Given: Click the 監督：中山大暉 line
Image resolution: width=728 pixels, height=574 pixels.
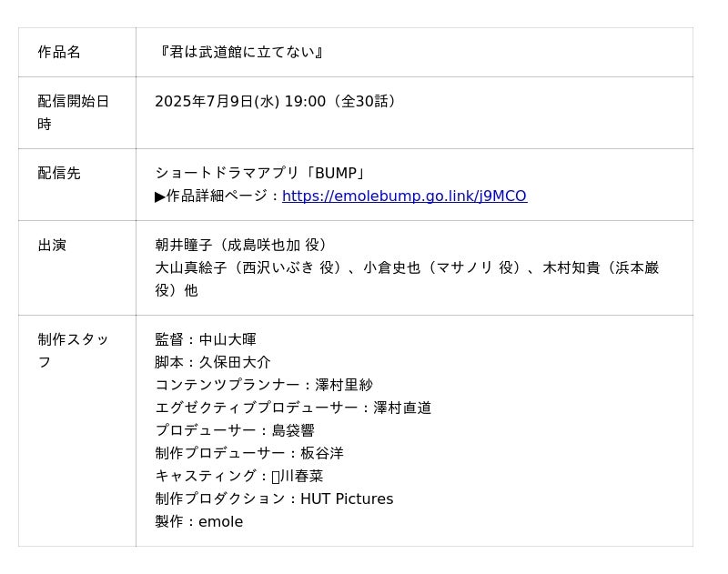Looking at the screenshot, I should tap(206, 339).
